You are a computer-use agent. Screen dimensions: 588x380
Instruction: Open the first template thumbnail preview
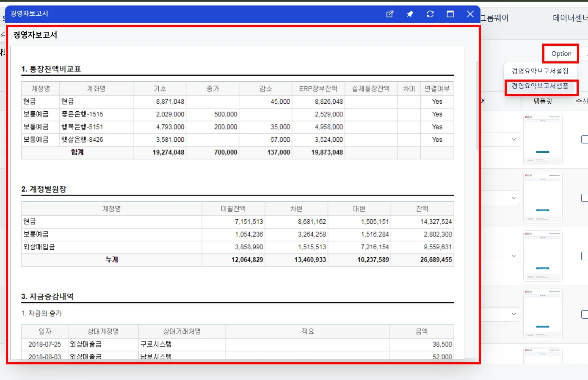(x=543, y=139)
